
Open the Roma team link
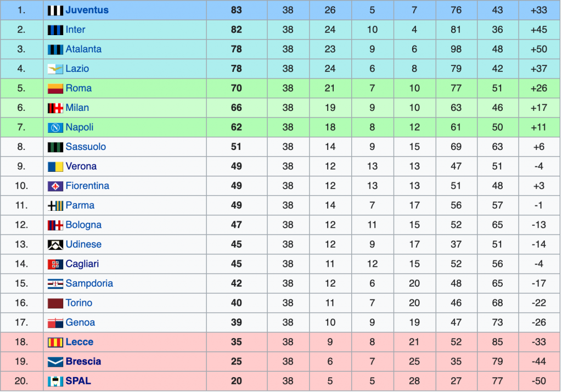tap(78, 88)
